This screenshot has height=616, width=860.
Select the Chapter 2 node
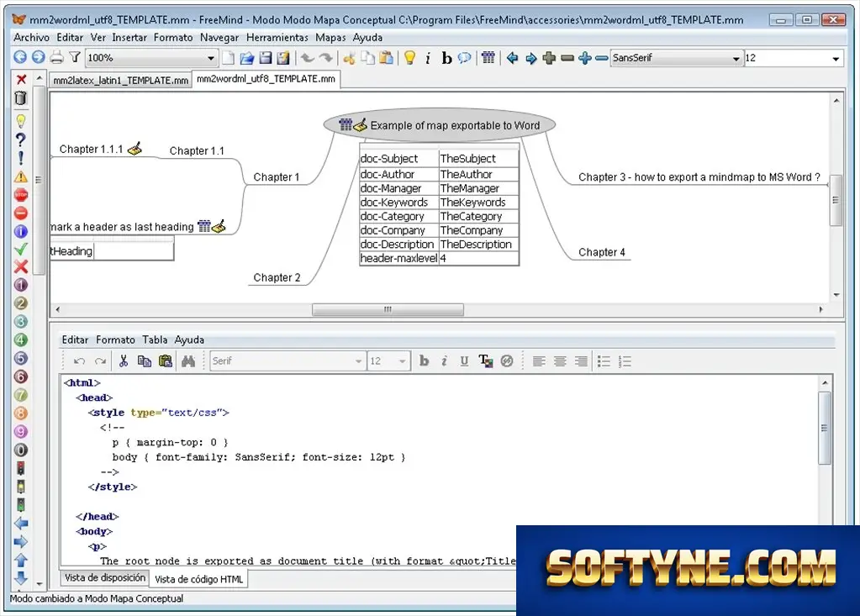tap(277, 277)
